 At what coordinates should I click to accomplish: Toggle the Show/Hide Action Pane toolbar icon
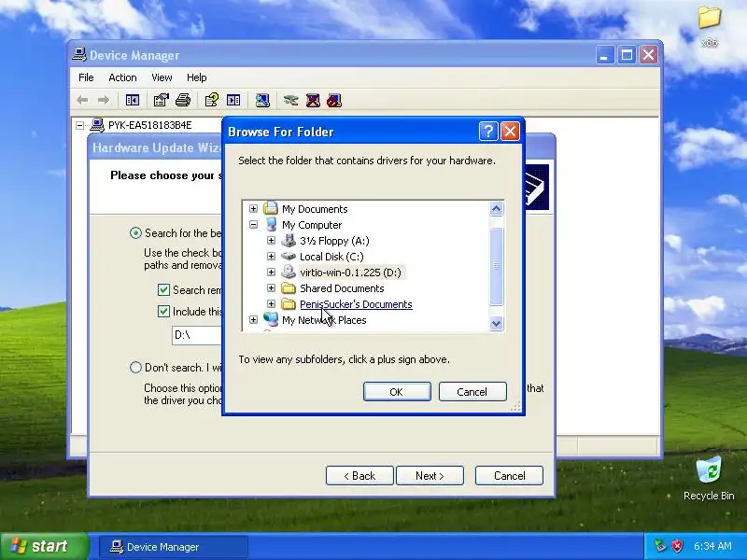pos(233,100)
